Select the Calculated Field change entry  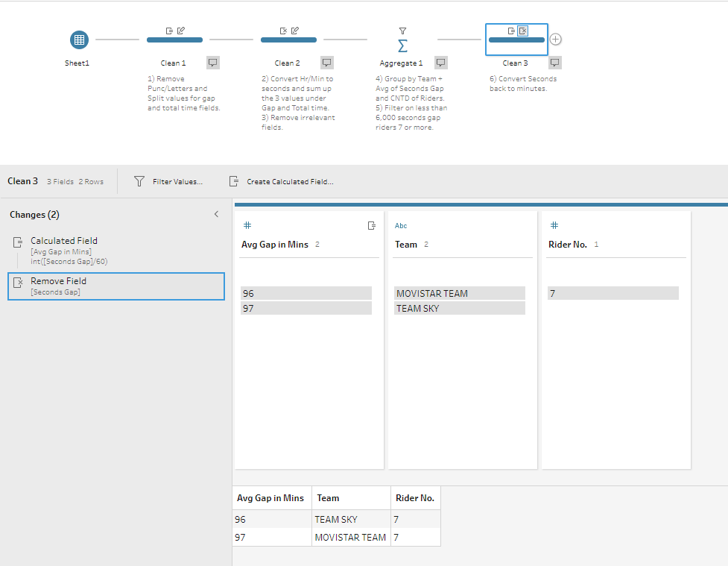(x=116, y=251)
